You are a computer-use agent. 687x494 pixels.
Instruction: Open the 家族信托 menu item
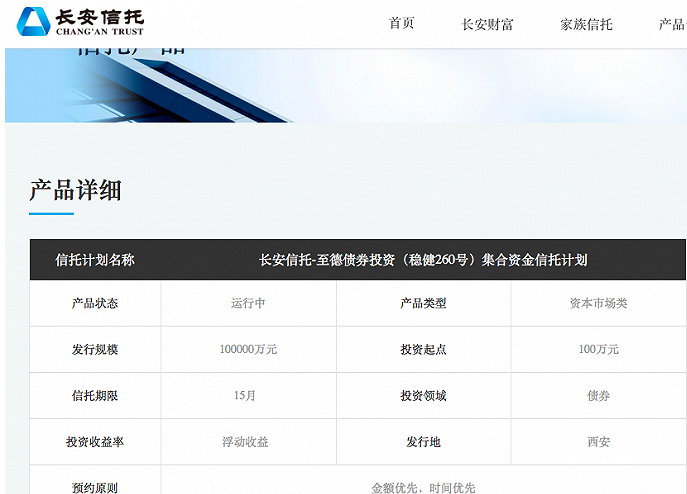pyautogui.click(x=586, y=25)
